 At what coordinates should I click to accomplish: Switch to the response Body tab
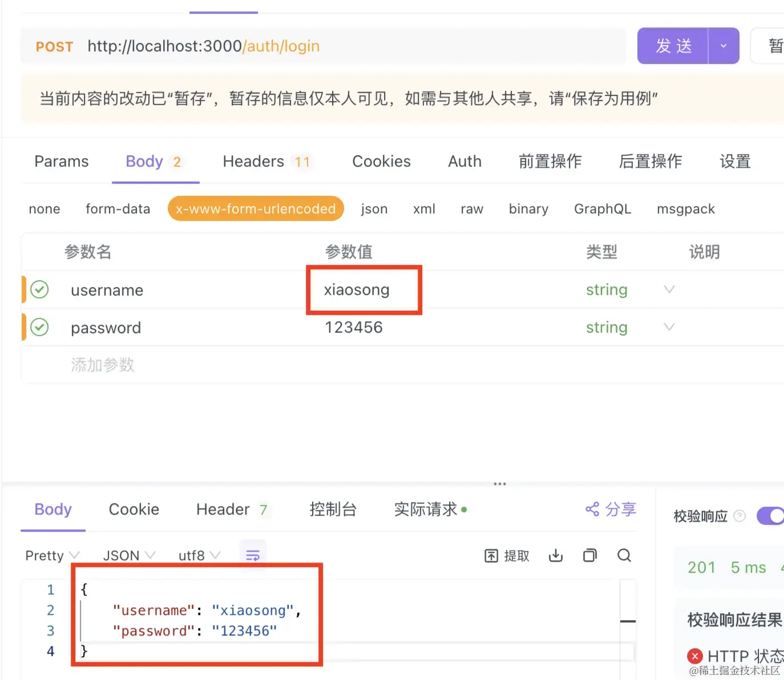[x=53, y=509]
